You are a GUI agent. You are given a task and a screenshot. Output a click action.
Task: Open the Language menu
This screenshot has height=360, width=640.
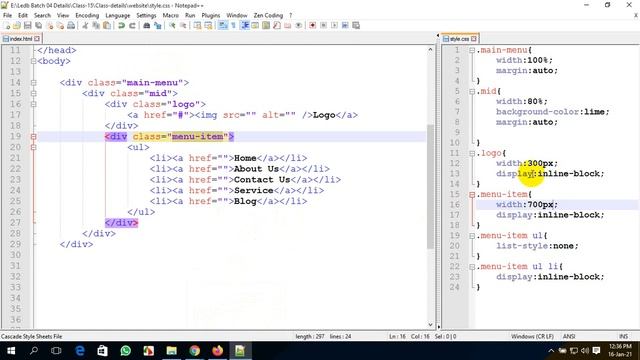[118, 15]
